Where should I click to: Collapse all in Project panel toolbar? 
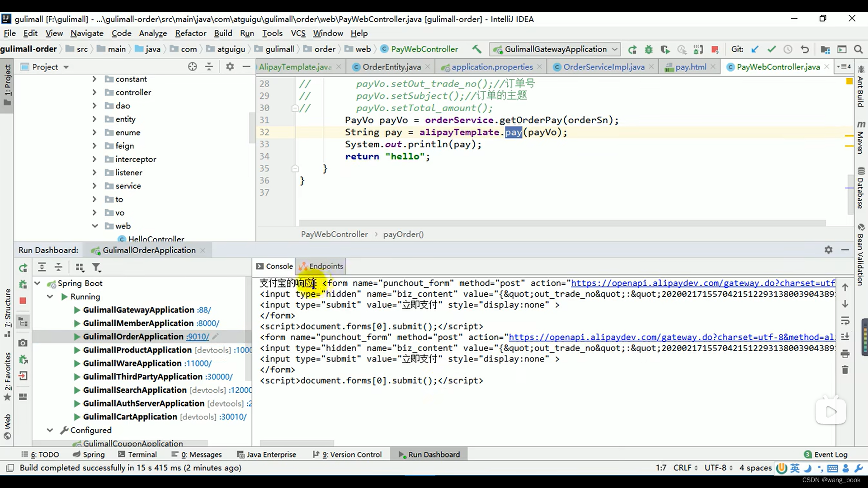click(209, 67)
